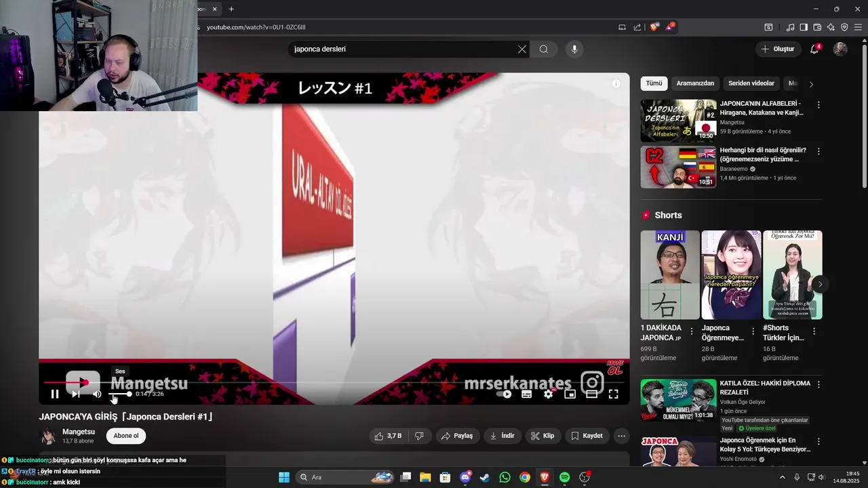
Task: Open the '1 DAKİKADA JAPONCA' short
Action: 670,274
